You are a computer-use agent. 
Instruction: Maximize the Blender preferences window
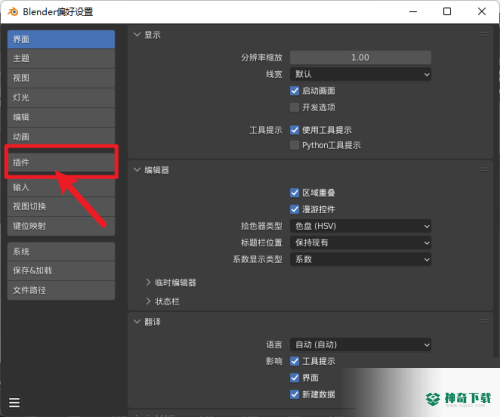pos(447,12)
